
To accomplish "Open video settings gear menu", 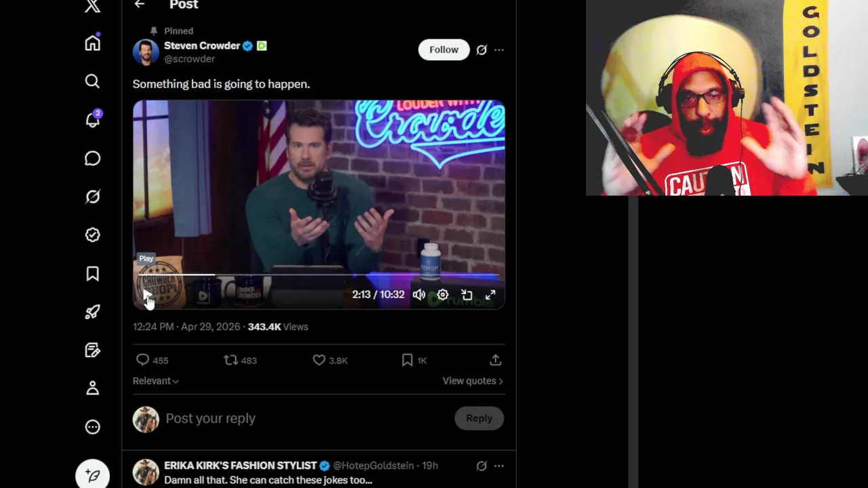I will (443, 295).
